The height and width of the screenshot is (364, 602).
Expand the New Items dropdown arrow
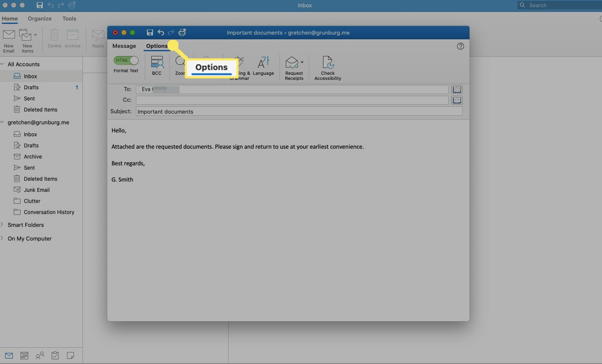click(35, 35)
